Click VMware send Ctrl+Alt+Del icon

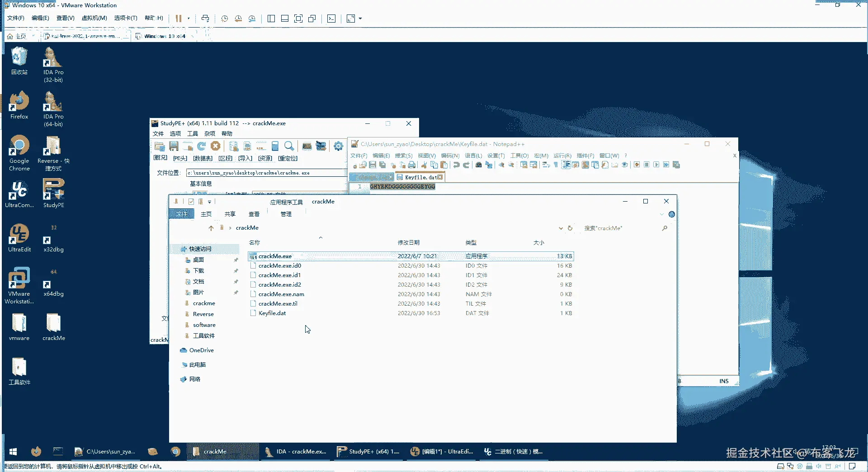pyautogui.click(x=205, y=19)
